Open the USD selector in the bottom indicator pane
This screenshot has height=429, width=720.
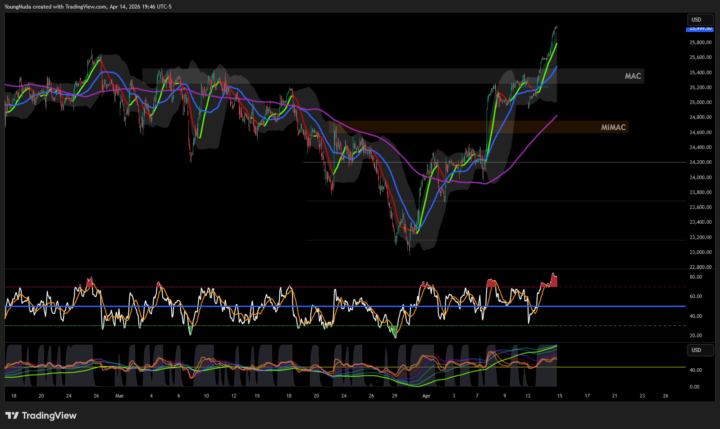pos(700,350)
